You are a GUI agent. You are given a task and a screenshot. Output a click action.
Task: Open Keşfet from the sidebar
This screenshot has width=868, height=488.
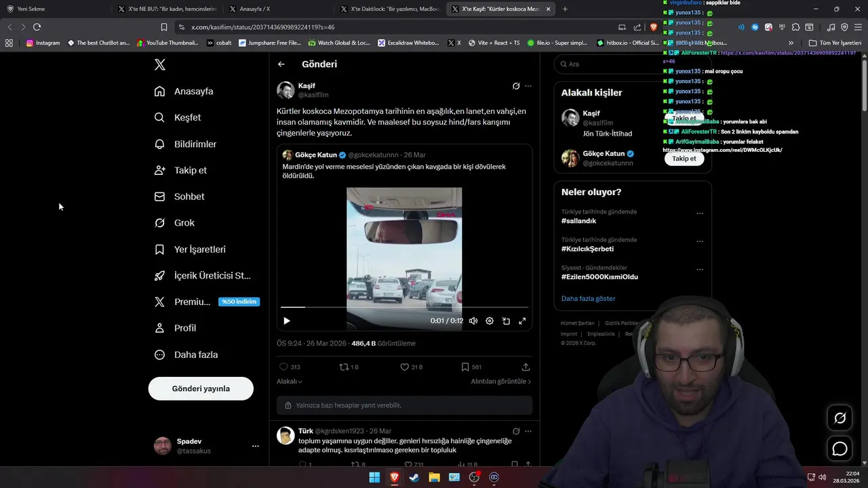click(x=178, y=117)
